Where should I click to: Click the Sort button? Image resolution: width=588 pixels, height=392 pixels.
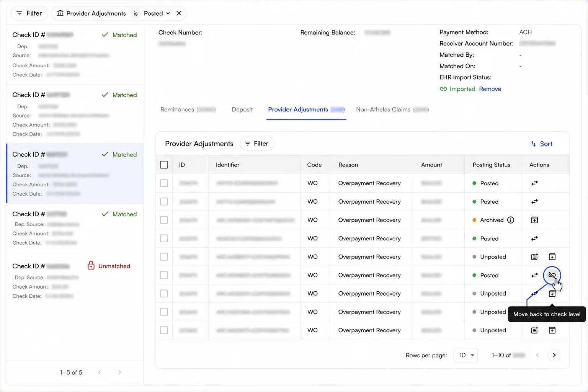(x=541, y=144)
